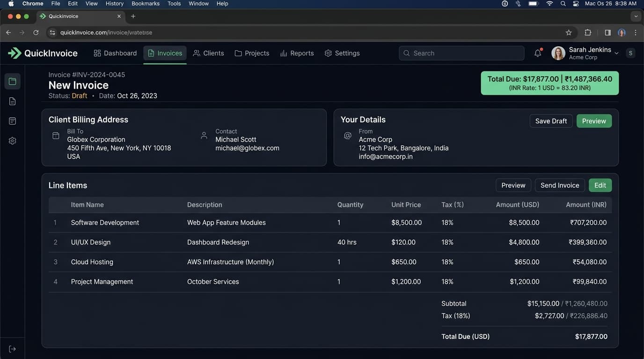Bookmark this page with the star icon

(x=569, y=33)
